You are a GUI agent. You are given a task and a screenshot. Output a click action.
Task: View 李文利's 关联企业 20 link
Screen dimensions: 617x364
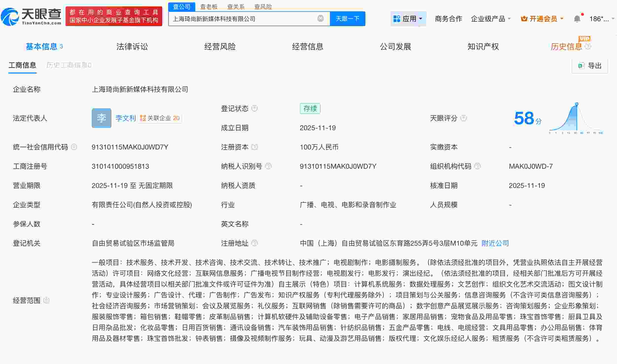click(x=160, y=118)
